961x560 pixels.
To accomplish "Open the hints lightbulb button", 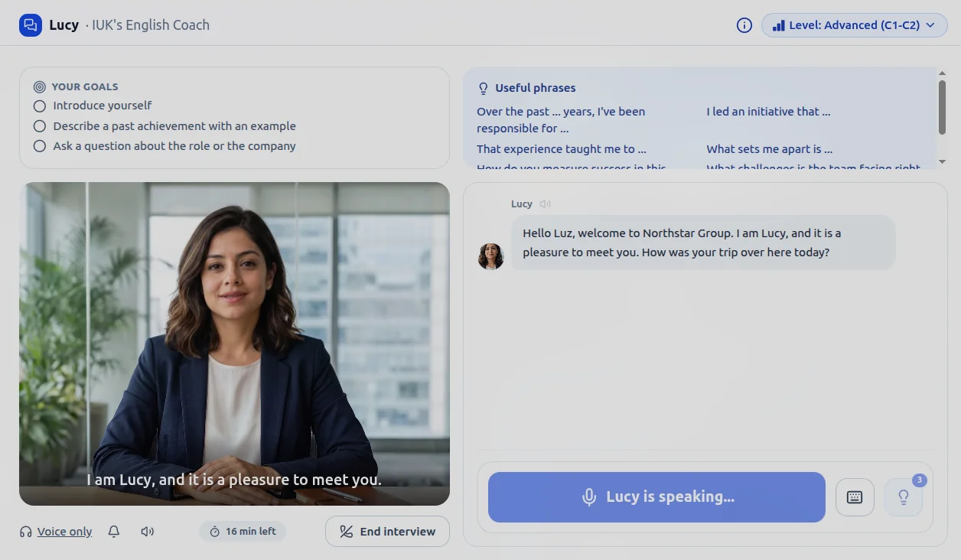I will pyautogui.click(x=904, y=497).
